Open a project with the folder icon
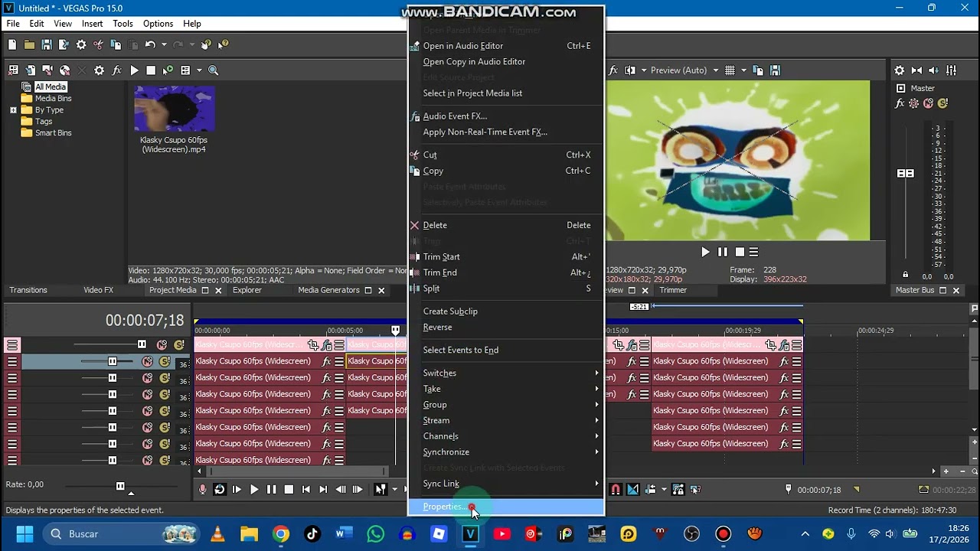 tap(29, 45)
